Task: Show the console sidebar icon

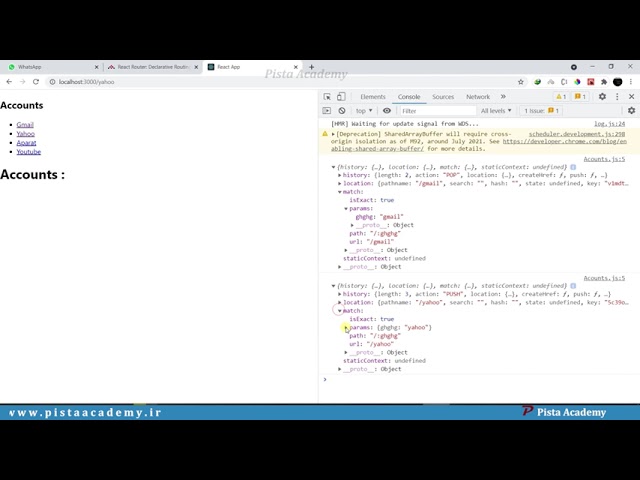Action: 327,111
